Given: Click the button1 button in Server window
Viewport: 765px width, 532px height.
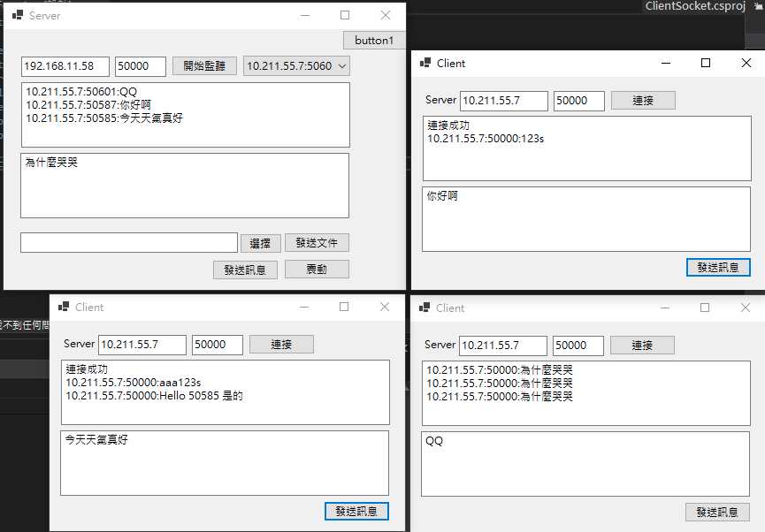Looking at the screenshot, I should click(x=374, y=41).
